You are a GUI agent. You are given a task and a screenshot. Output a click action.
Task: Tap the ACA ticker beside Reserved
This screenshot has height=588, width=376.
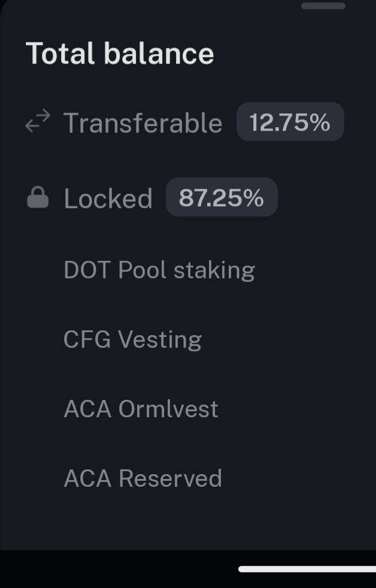(87, 478)
